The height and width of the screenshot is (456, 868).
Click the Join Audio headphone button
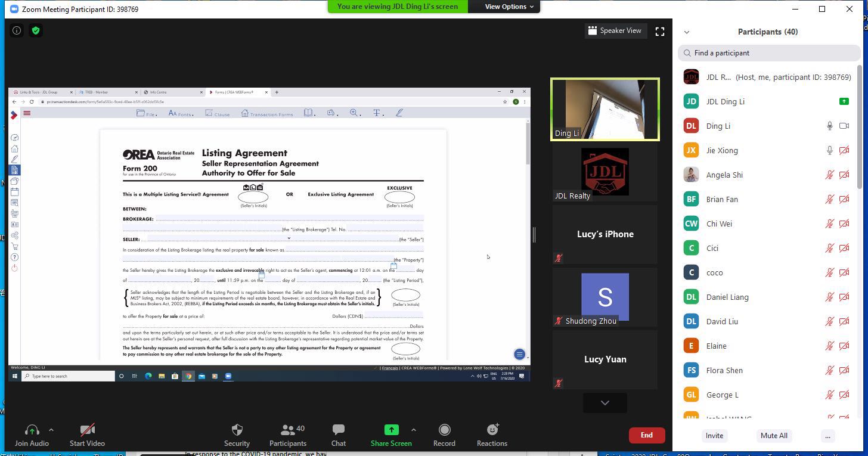tap(32, 435)
